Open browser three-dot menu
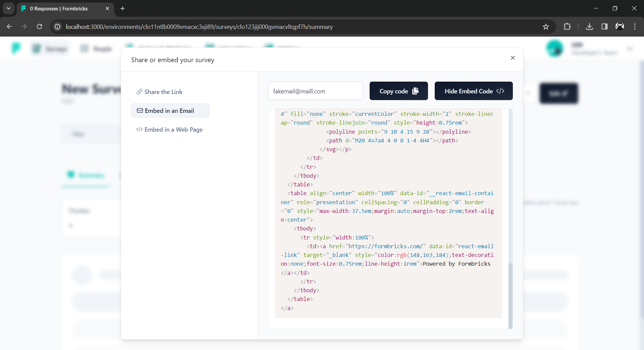Viewport: 644px width, 350px height. tap(635, 27)
